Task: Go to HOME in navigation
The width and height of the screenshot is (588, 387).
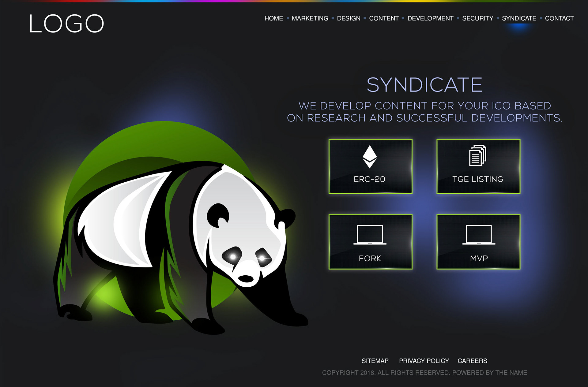Action: 273,18
